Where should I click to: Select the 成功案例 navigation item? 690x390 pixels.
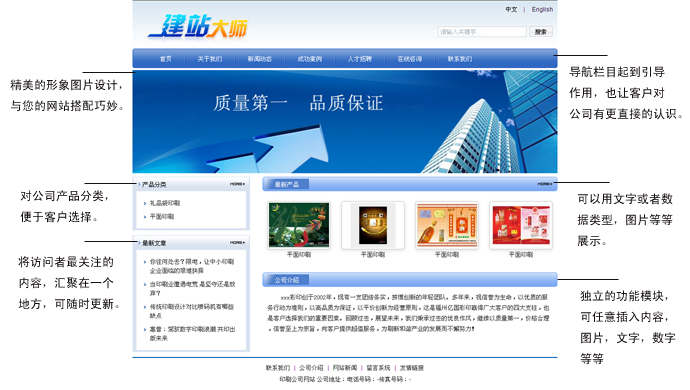[x=309, y=59]
